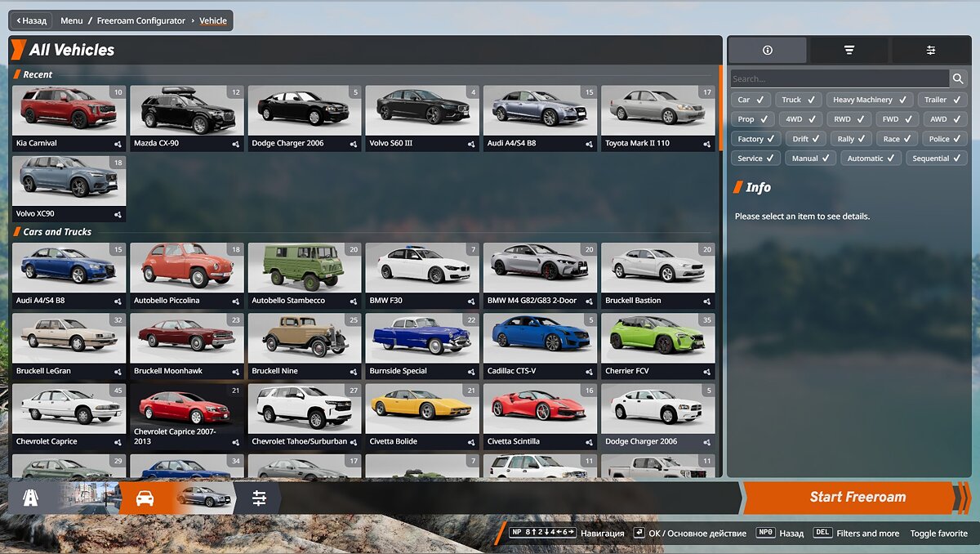Toggle the RWD filter
The width and height of the screenshot is (980, 554).
(x=849, y=119)
